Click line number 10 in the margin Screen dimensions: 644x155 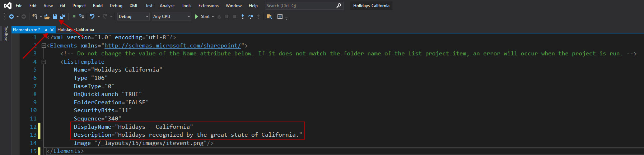point(33,110)
